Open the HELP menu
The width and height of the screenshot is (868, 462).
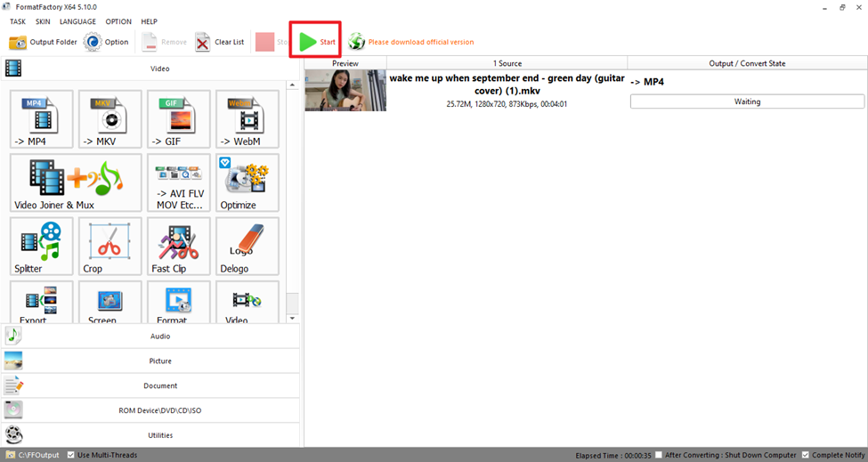tap(149, 21)
